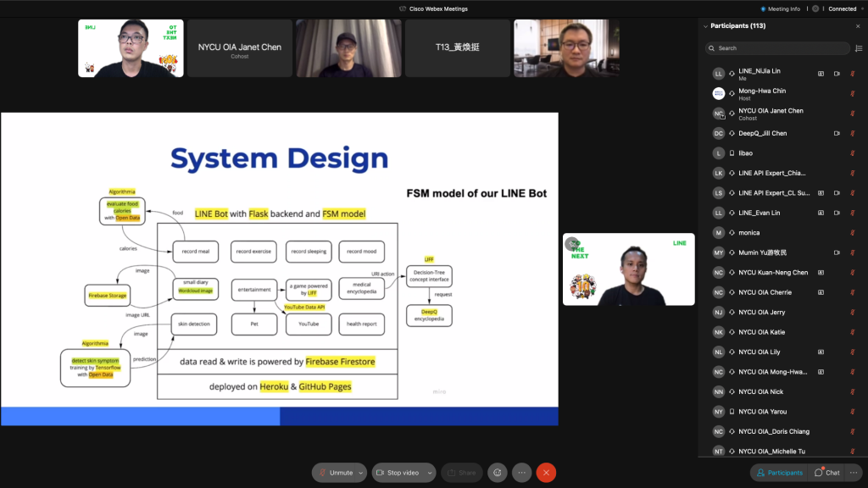
Task: Open the reactions emoji button
Action: (497, 473)
